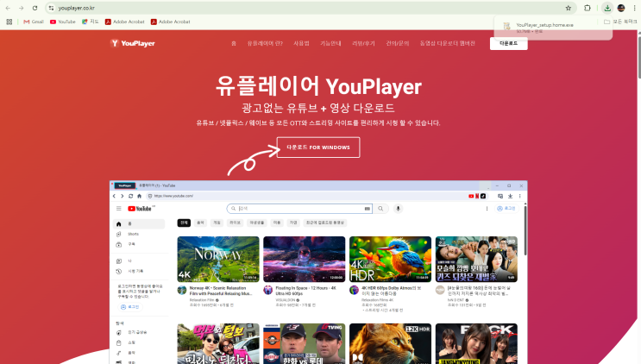The width and height of the screenshot is (641, 364).
Task: Focus the youplayer.co.kr address bar
Action: 310,8
